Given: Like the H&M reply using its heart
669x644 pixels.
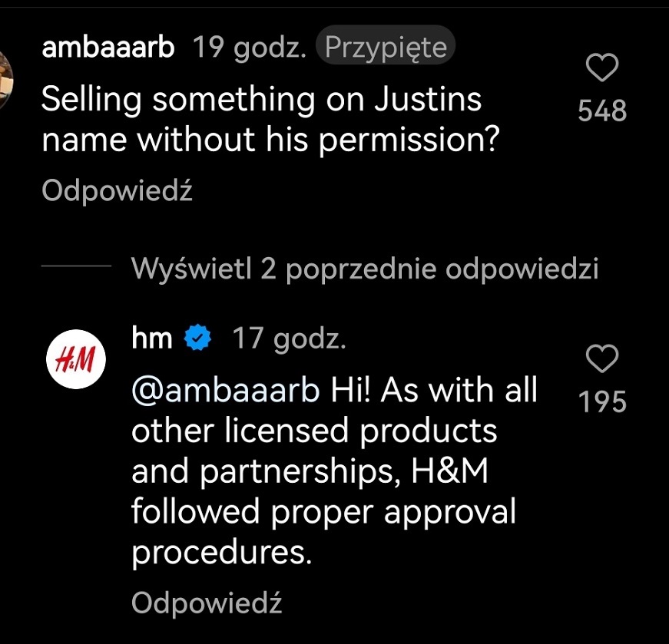Looking at the screenshot, I should [x=602, y=358].
